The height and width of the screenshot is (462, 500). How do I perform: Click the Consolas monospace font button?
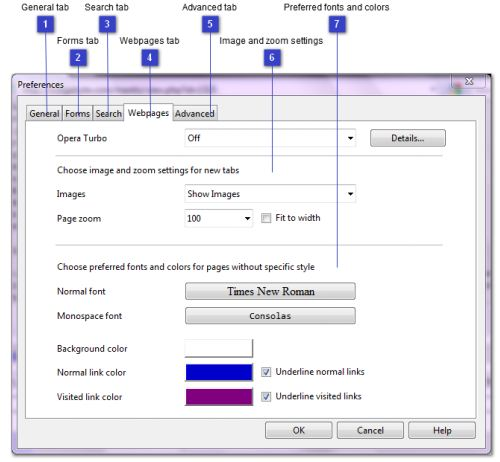pyautogui.click(x=270, y=316)
